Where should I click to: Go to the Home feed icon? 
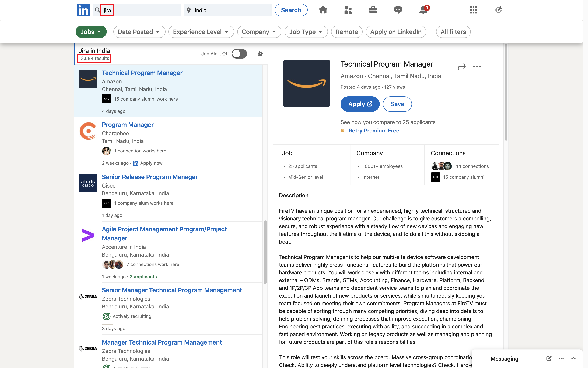[323, 10]
